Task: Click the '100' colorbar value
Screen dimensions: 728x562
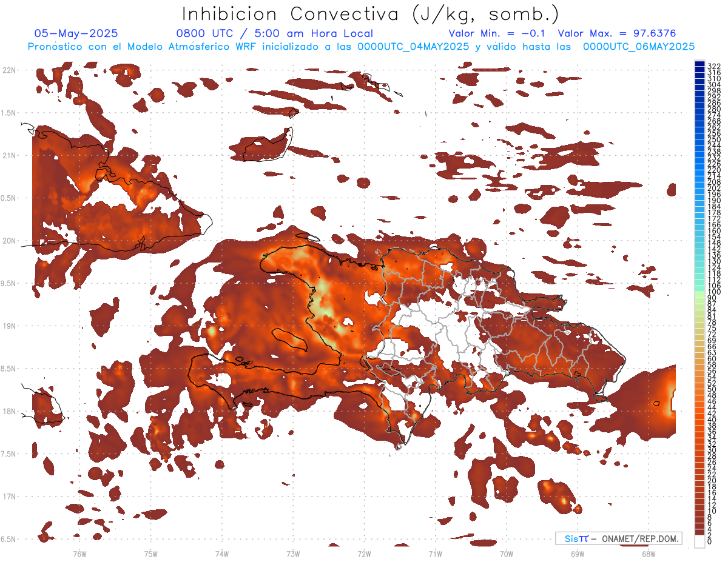Action: pos(714,293)
